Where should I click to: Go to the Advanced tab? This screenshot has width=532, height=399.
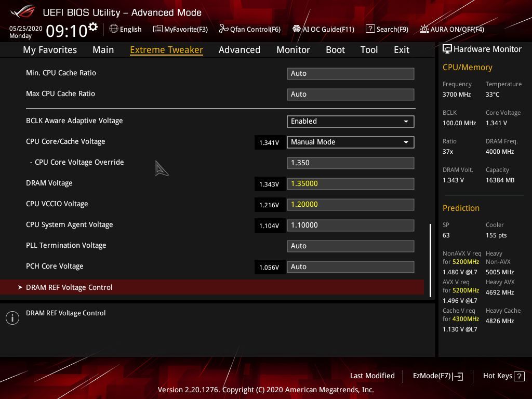tap(240, 50)
